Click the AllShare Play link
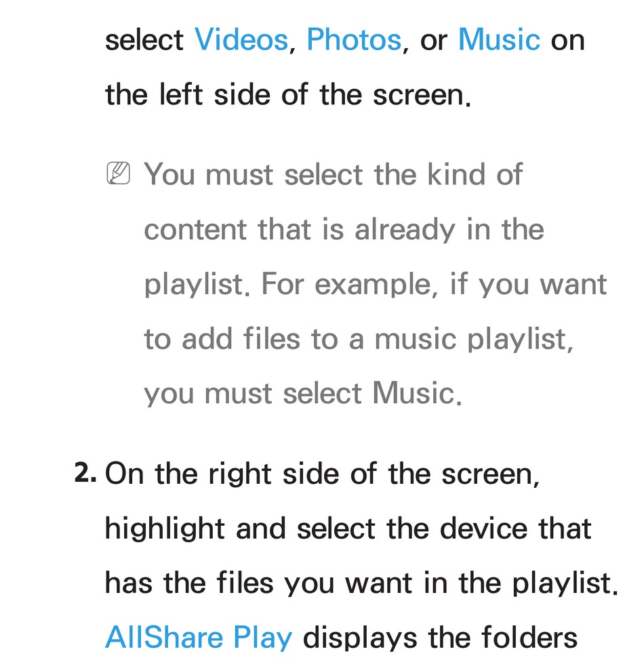This screenshot has height=660, width=644. 199,637
